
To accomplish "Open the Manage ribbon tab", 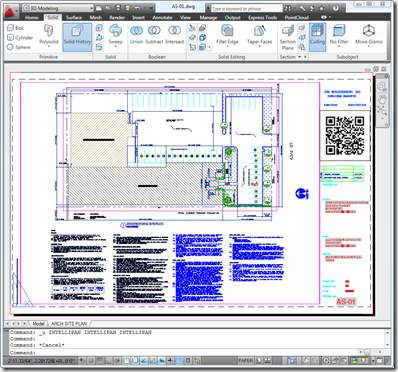I will 208,17.
